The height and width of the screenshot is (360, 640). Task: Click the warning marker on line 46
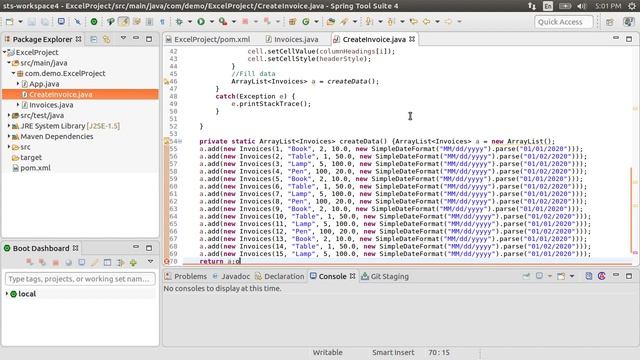tap(166, 82)
